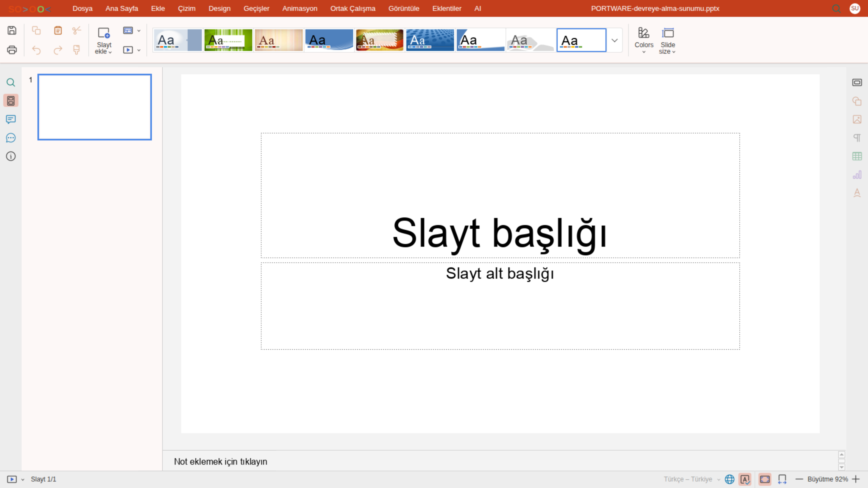Open chart settings right panel icon

pos(857,175)
